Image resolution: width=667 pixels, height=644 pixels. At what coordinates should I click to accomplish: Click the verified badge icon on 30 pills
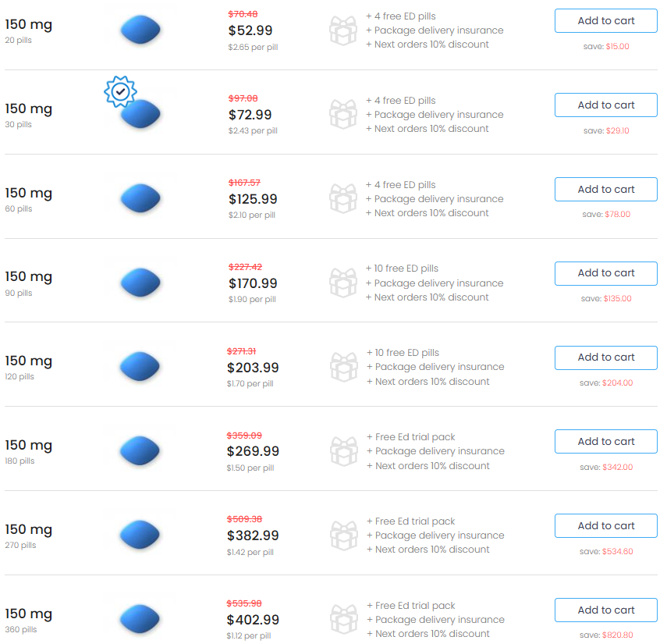pyautogui.click(x=120, y=91)
